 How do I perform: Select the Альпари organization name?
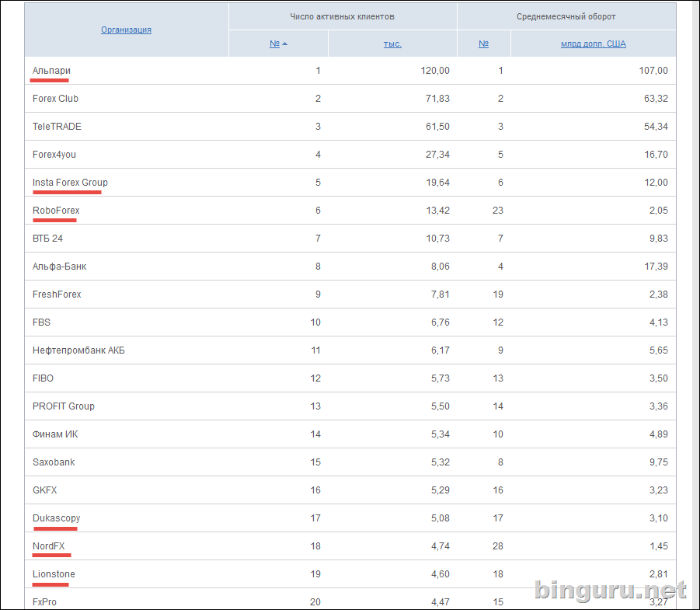[x=51, y=71]
